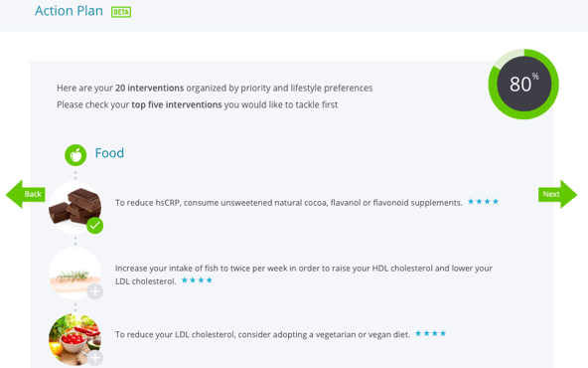Open the Action Plan heading
The width and height of the screenshot is (588, 368).
point(69,11)
